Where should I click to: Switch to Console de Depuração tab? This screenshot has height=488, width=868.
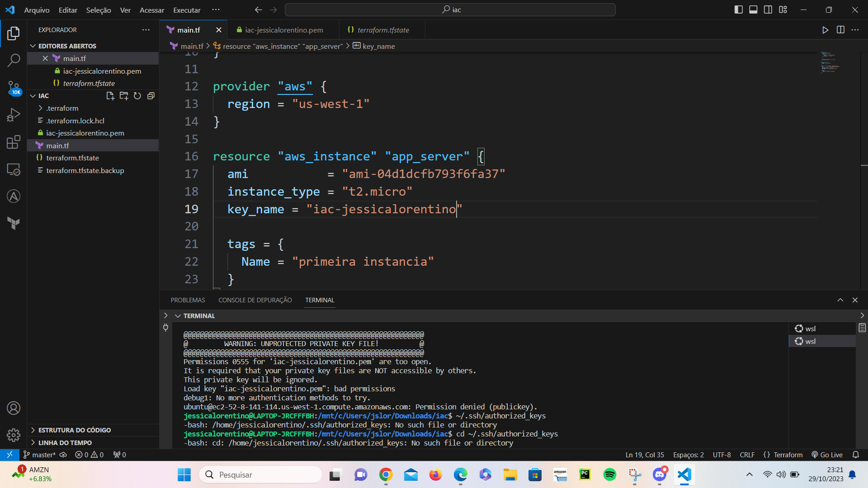255,300
